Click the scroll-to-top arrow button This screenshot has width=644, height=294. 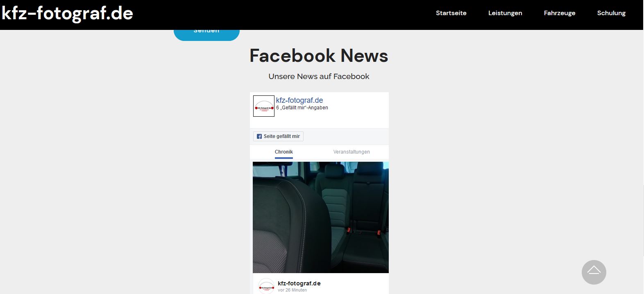(x=594, y=272)
